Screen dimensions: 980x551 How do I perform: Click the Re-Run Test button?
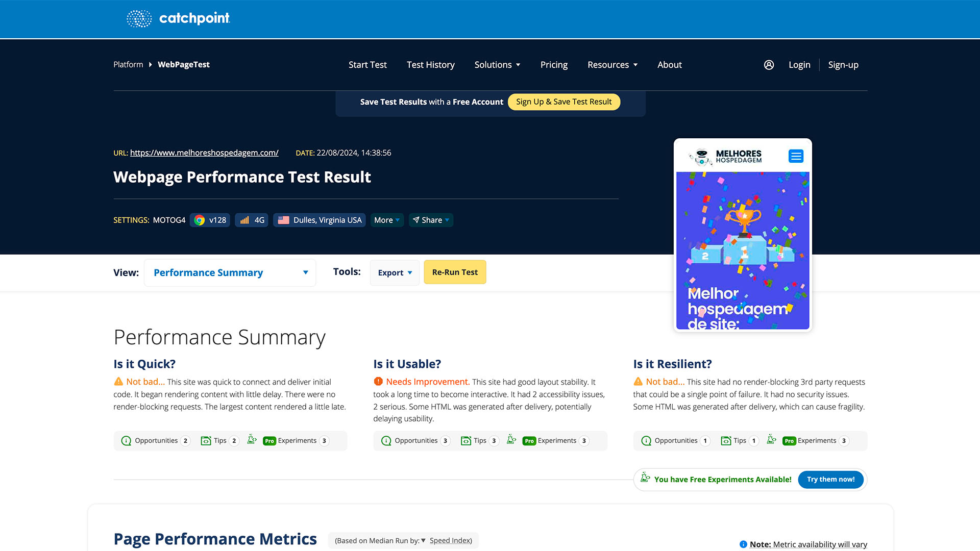click(x=455, y=272)
